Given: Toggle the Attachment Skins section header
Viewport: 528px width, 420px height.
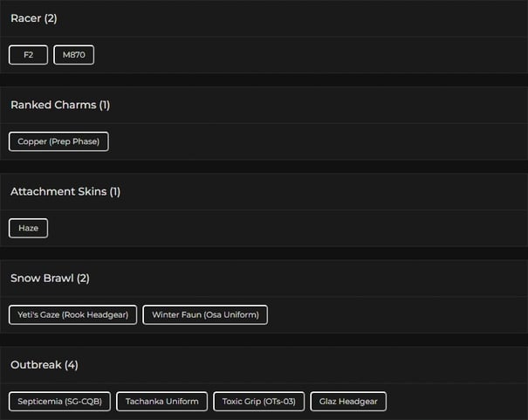Looking at the screenshot, I should click(x=262, y=191).
